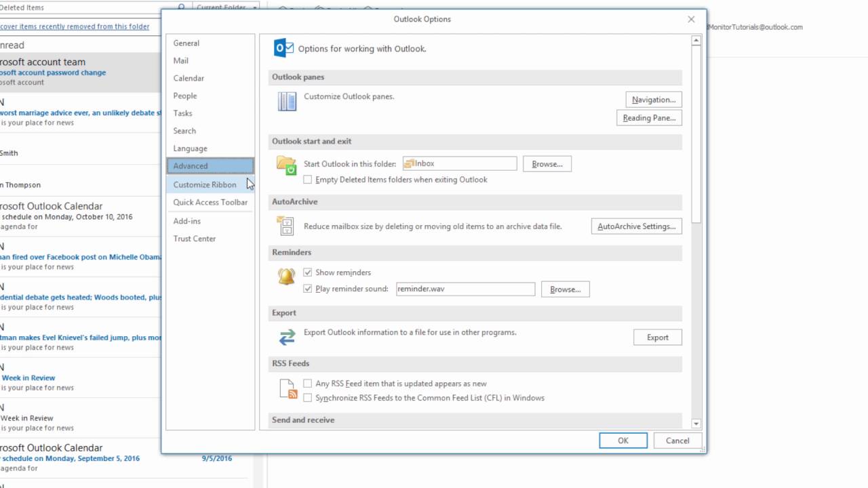Open Outlook Calendar email for October 10, 2016

(81, 216)
